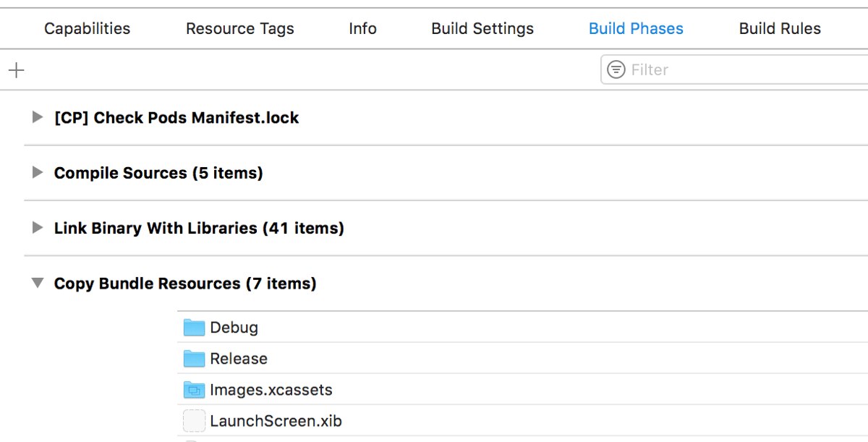Select the LaunchScreen.xib row
Viewport: 868px width, 442px height.
[x=522, y=421]
